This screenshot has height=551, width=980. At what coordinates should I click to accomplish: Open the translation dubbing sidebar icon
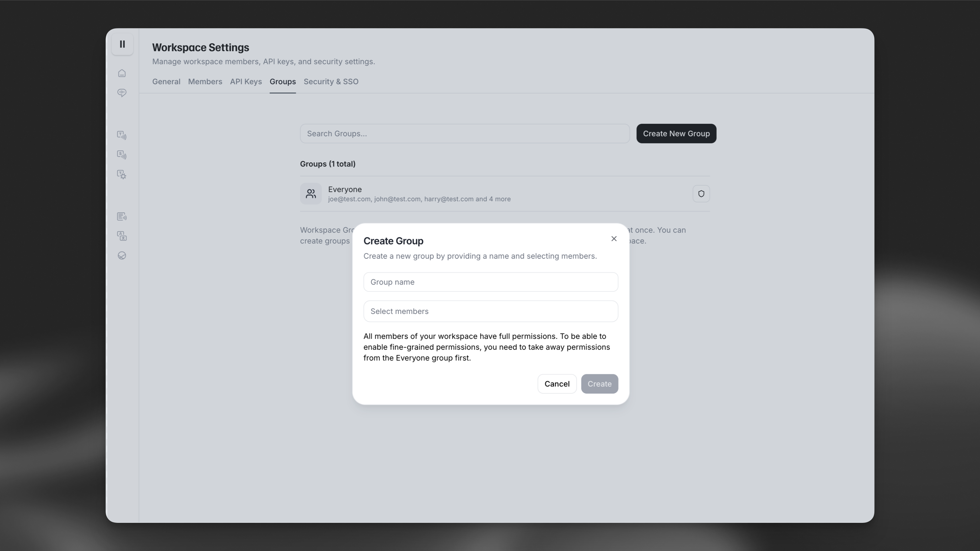pyautogui.click(x=122, y=236)
